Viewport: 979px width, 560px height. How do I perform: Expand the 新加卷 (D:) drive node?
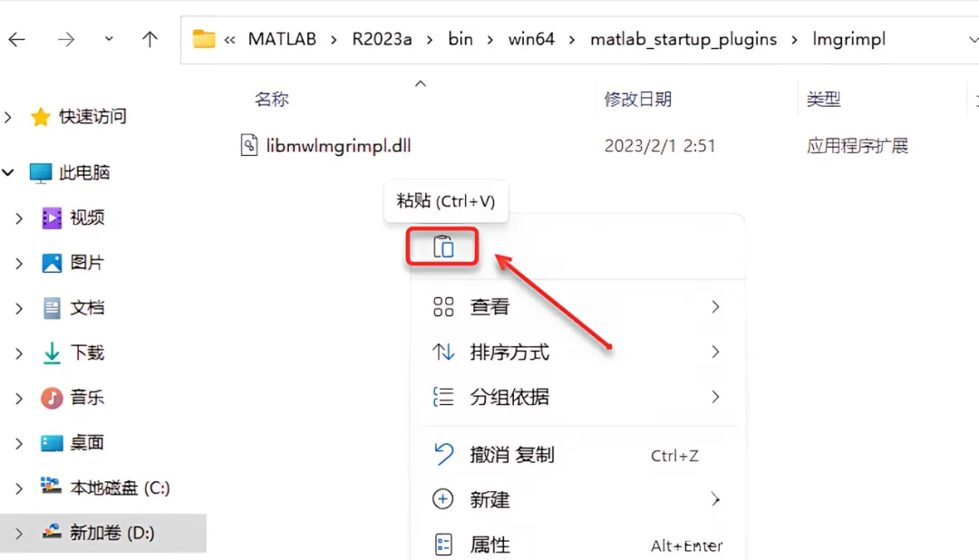[19, 533]
